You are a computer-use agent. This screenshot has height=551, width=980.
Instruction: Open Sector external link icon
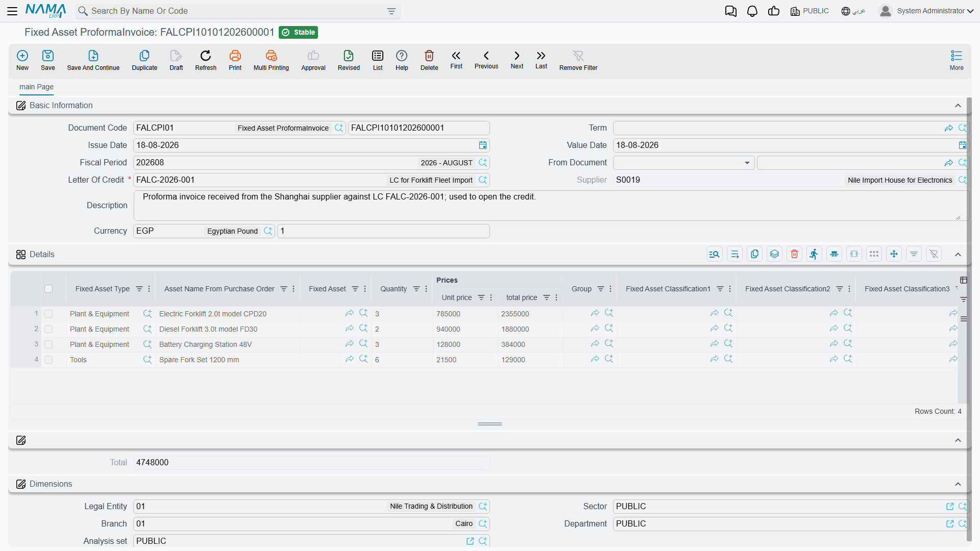[950, 507]
